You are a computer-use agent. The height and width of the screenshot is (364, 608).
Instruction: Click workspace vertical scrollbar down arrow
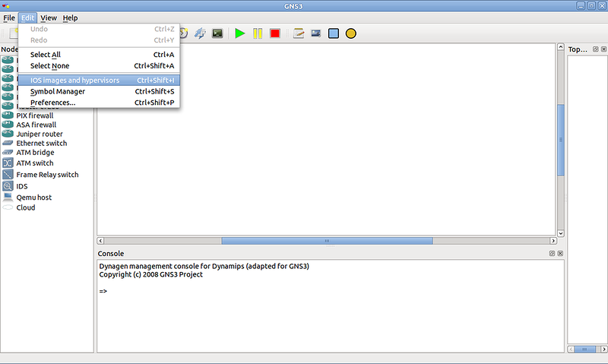tap(561, 233)
